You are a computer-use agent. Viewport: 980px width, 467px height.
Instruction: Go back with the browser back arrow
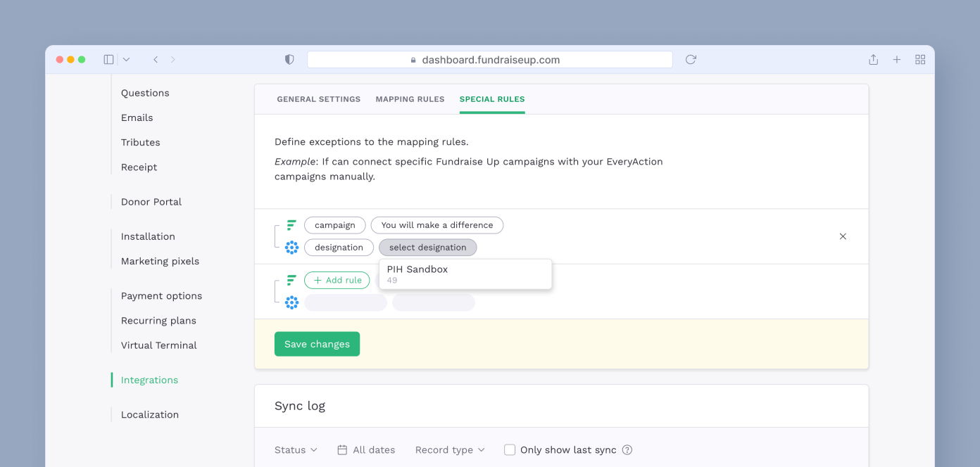tap(156, 60)
